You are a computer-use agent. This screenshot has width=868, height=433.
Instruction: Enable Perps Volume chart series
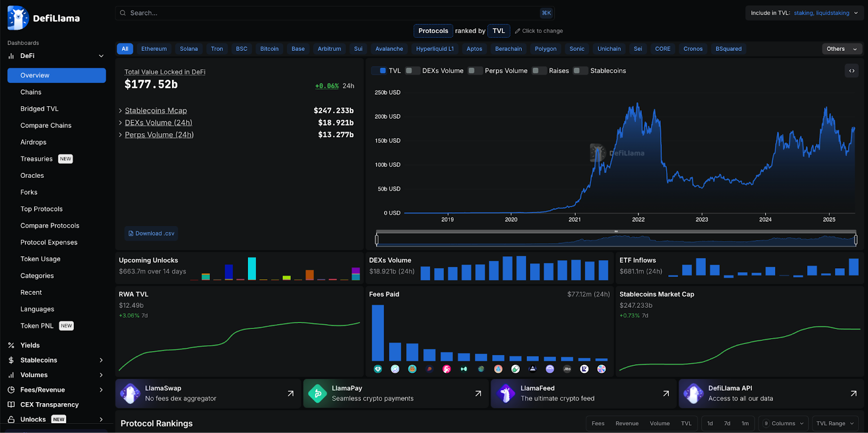475,70
